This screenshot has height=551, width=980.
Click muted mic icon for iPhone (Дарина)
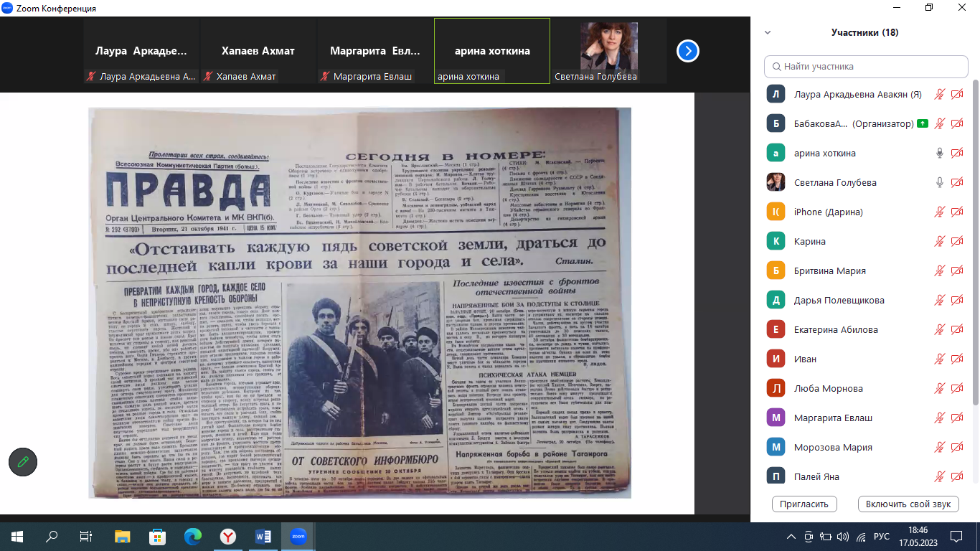point(939,212)
